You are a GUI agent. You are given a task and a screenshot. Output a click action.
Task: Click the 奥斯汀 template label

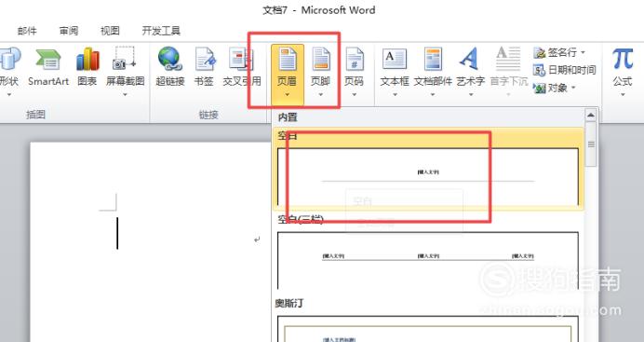pos(289,304)
